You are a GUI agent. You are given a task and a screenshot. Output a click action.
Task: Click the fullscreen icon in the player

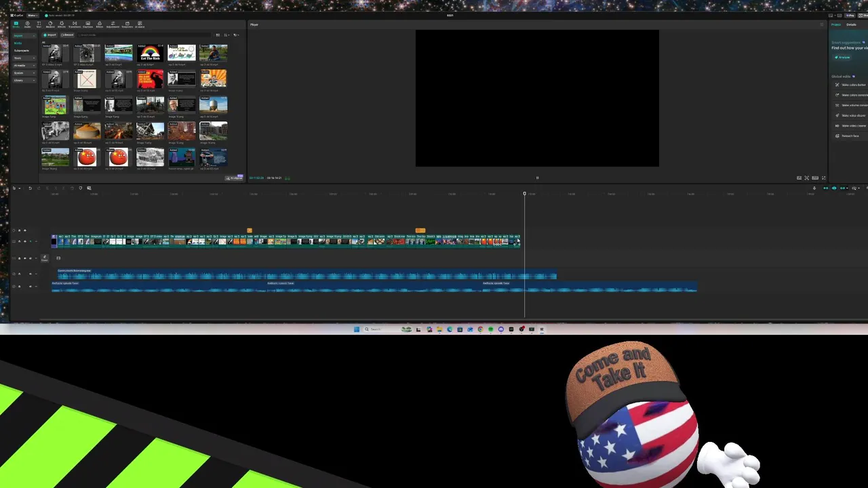[823, 178]
